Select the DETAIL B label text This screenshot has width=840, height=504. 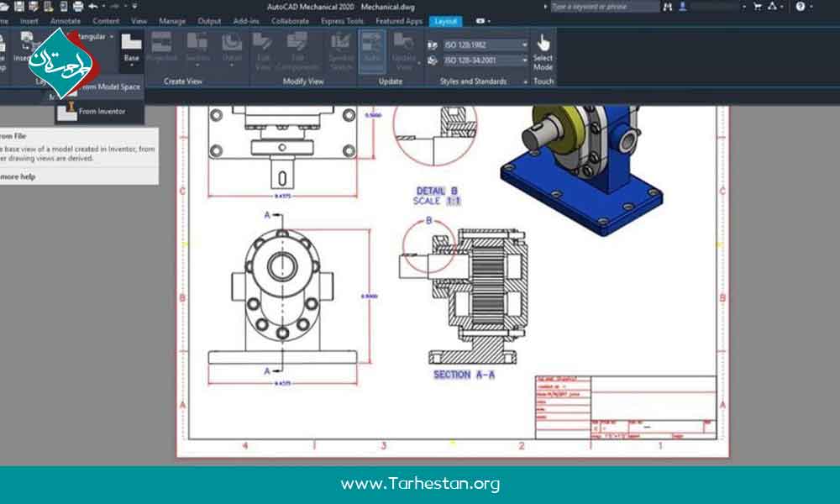coord(437,192)
